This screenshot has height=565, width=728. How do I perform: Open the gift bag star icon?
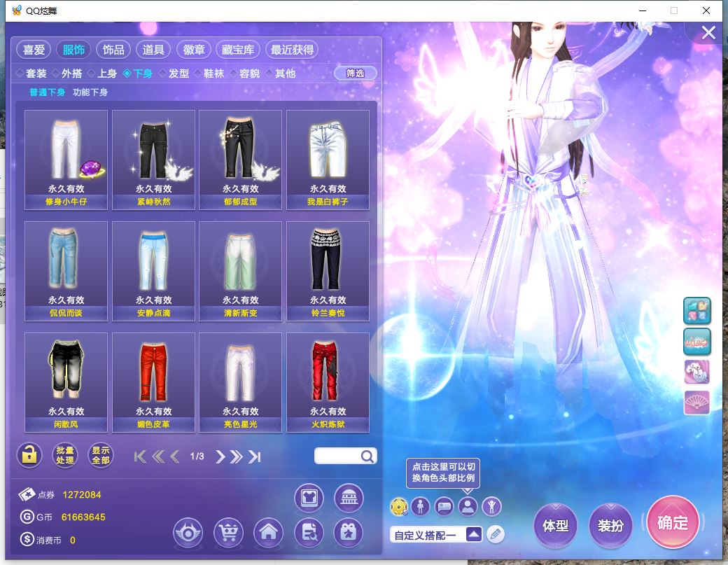[349, 533]
